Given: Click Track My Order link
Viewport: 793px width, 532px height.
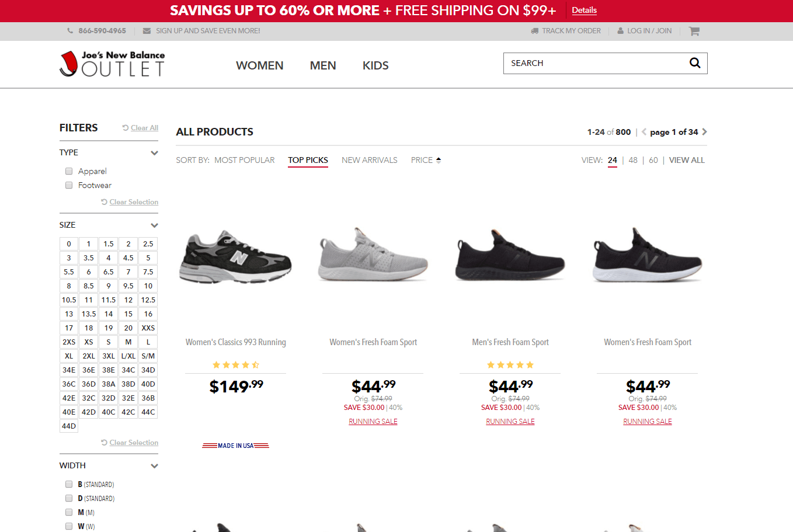Looking at the screenshot, I should [x=571, y=31].
